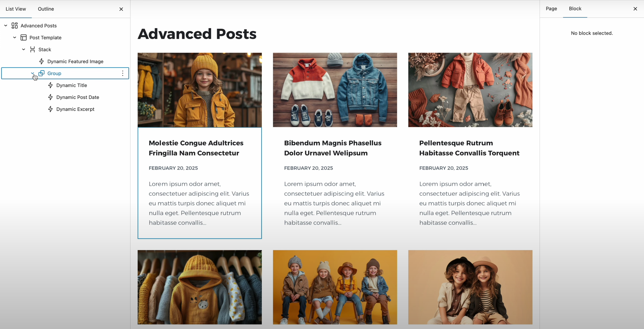Switch to the Outline tab
The height and width of the screenshot is (329, 644).
tap(46, 9)
